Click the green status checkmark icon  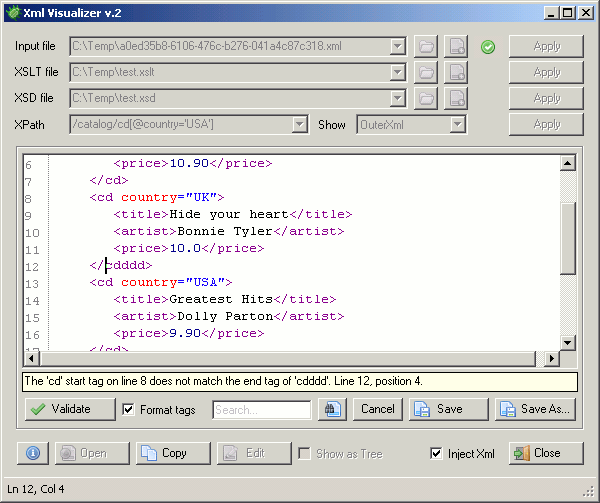click(x=488, y=46)
